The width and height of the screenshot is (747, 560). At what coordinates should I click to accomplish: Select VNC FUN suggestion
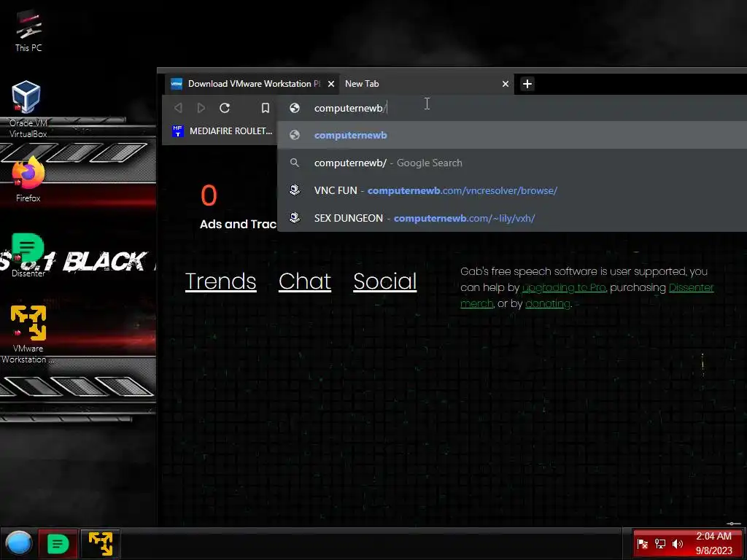tap(511, 190)
